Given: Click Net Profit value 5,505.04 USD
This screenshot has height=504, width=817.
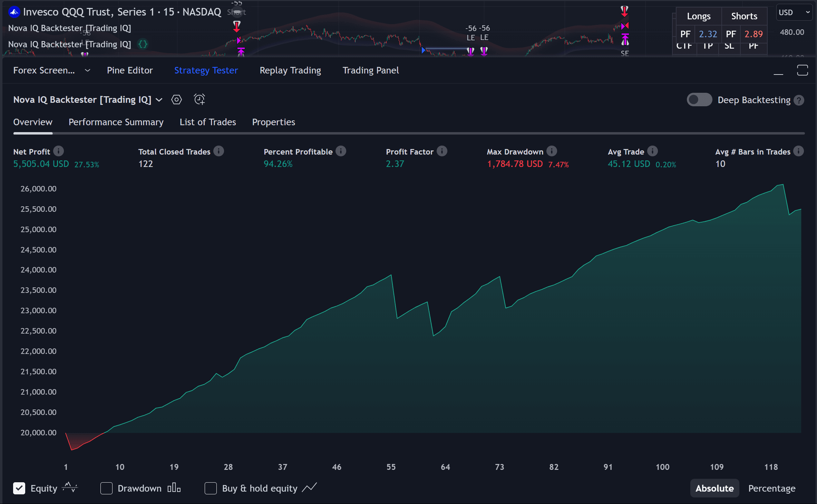Looking at the screenshot, I should (x=41, y=164).
